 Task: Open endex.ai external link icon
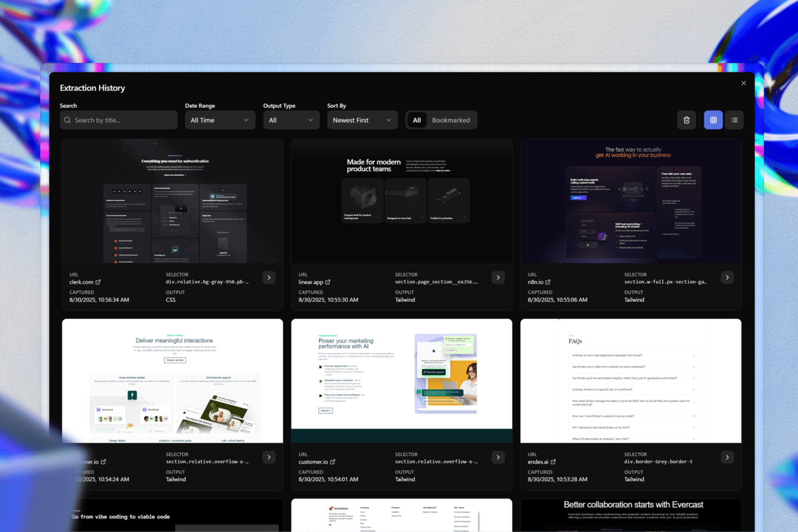(x=553, y=462)
